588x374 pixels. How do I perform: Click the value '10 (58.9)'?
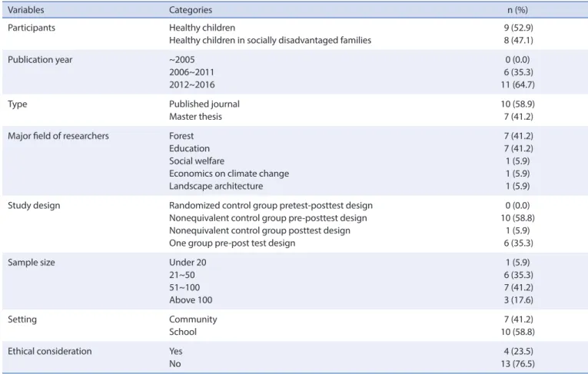517,104
